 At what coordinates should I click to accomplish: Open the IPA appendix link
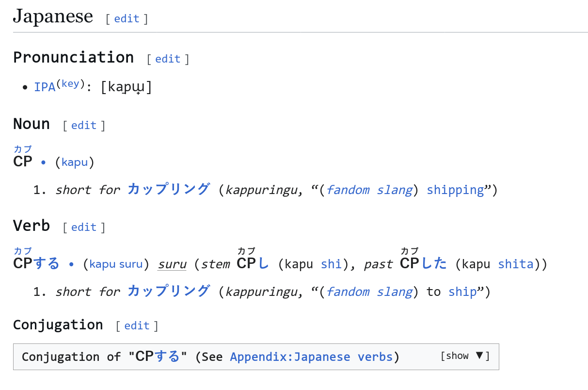[x=45, y=88]
